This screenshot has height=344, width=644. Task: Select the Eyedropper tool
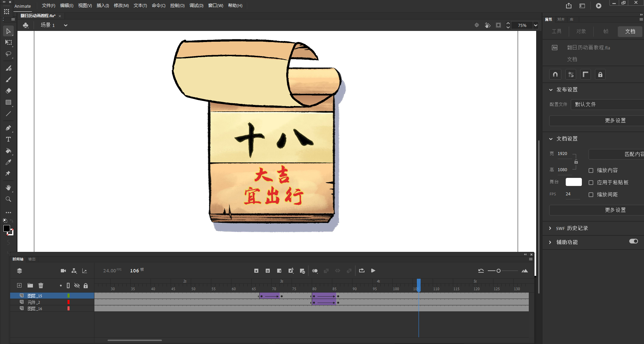tap(8, 162)
